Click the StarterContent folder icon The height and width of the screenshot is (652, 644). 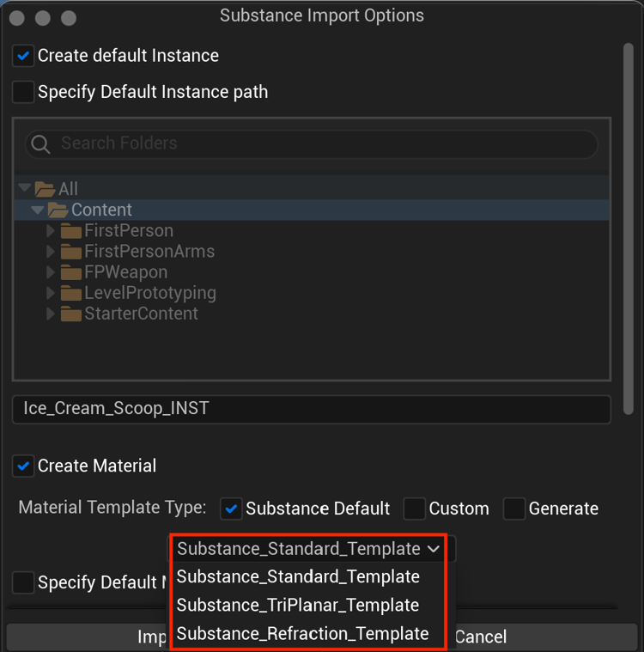pyautogui.click(x=71, y=314)
